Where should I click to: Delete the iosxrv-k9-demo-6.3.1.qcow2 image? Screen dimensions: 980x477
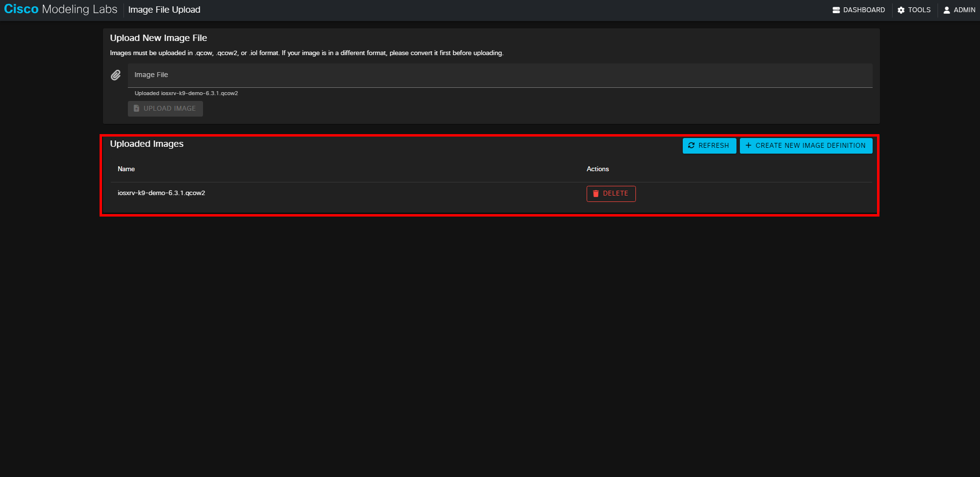point(611,194)
